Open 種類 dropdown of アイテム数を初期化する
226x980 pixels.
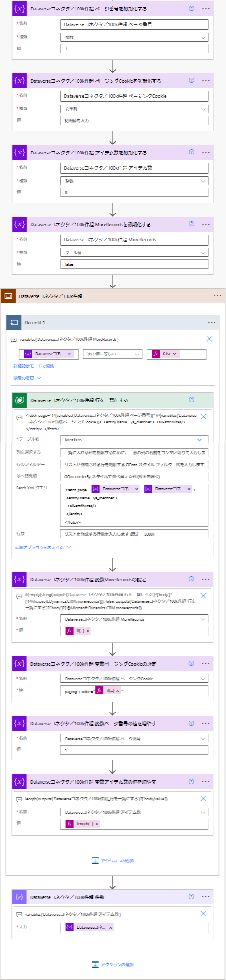click(x=134, y=180)
